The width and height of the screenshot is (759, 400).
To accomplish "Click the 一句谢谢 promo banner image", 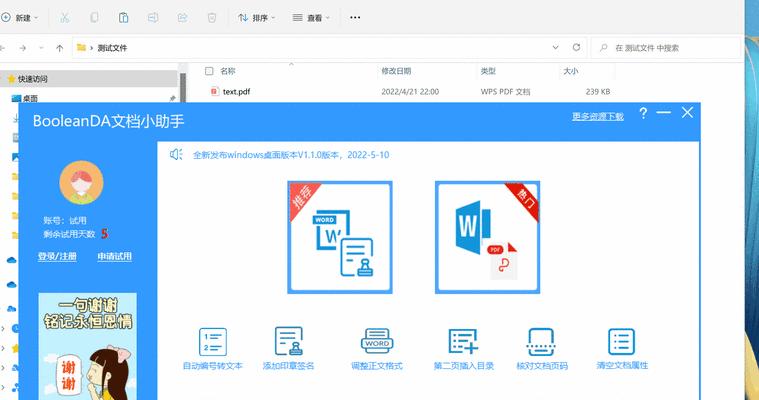I will click(88, 346).
